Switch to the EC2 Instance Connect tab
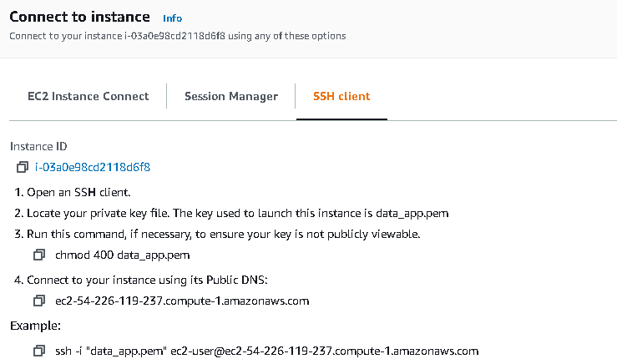The width and height of the screenshot is (617, 364). tap(89, 96)
